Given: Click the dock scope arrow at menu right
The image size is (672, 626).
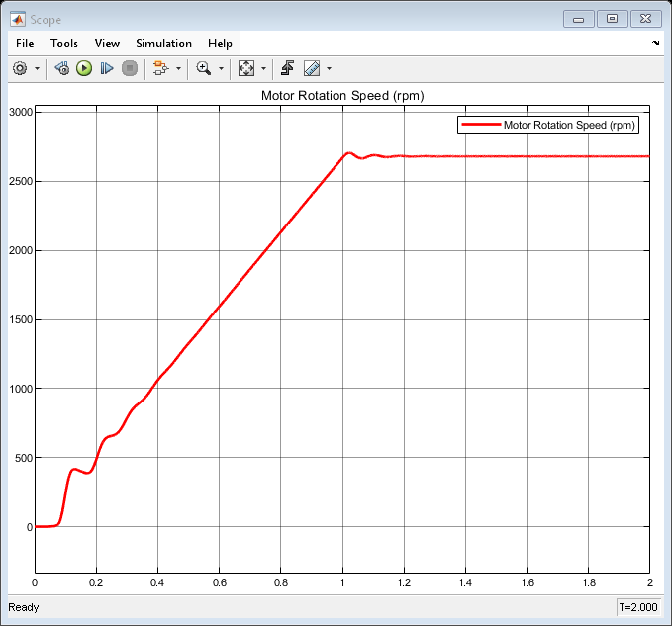Looking at the screenshot, I should (x=656, y=44).
